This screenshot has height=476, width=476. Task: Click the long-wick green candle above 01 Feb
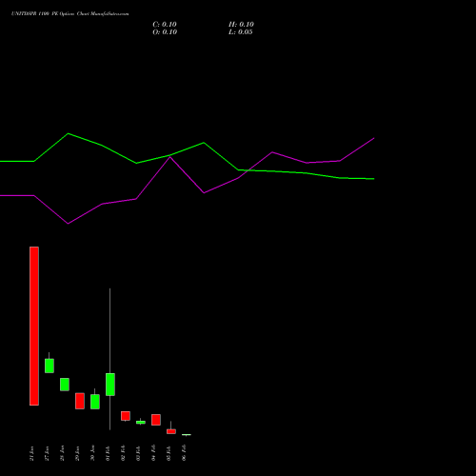click(x=110, y=385)
